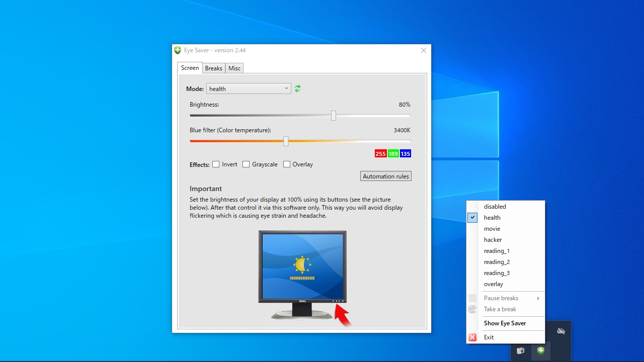Screen dimensions: 644x362
Task: Select reading_3 mode in tray menu
Action: click(x=506, y=273)
